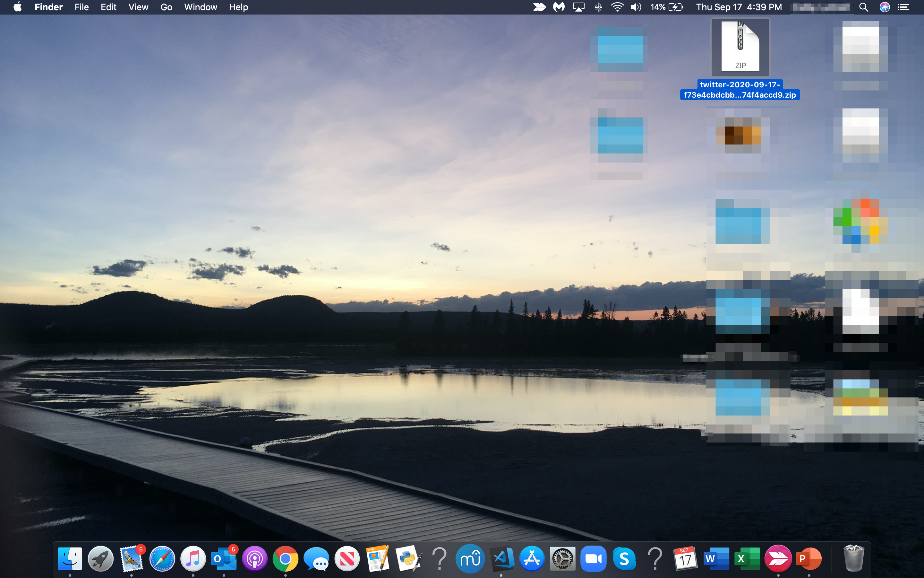Open the File menu
This screenshot has height=578, width=924.
tap(82, 7)
